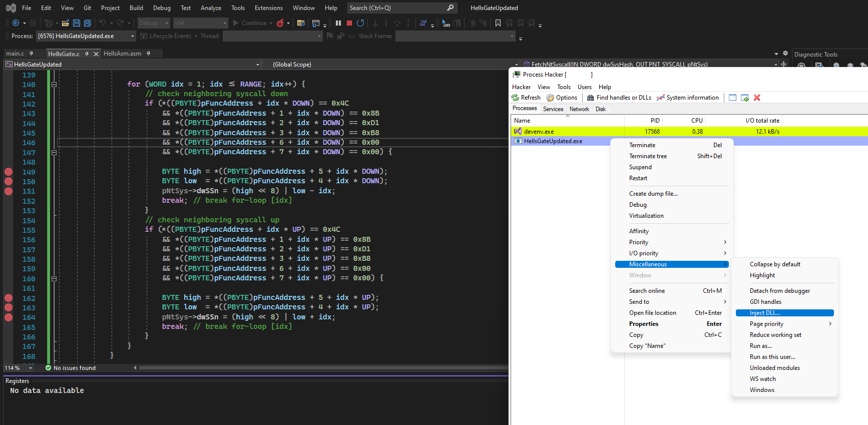868x425 pixels.
Task: Open the Debug menu in Visual Studio
Action: point(162,8)
